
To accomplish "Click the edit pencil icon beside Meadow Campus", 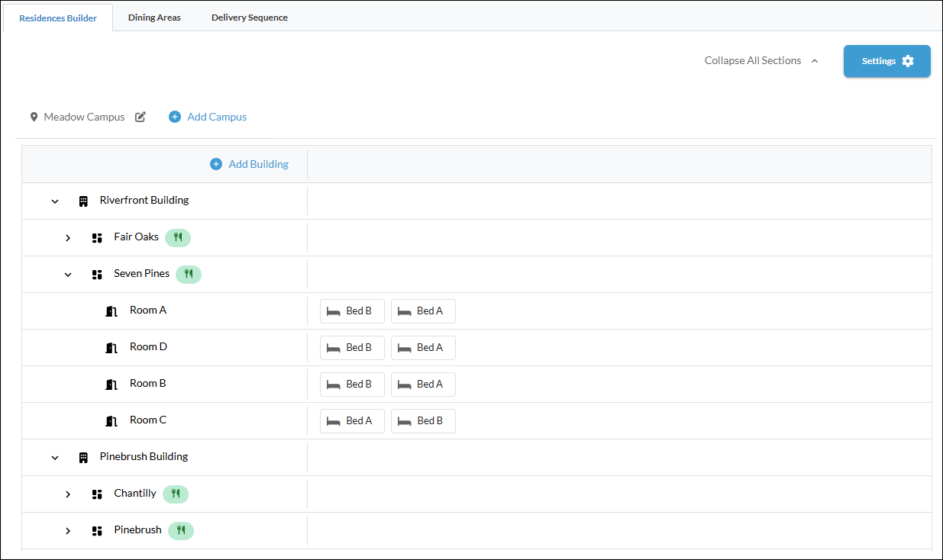I will click(140, 117).
